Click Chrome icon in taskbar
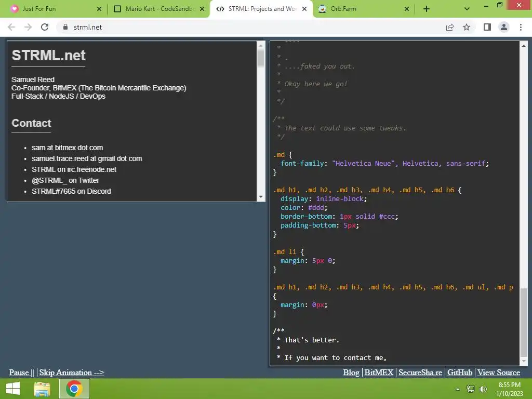This screenshot has width=532, height=399. (x=74, y=389)
